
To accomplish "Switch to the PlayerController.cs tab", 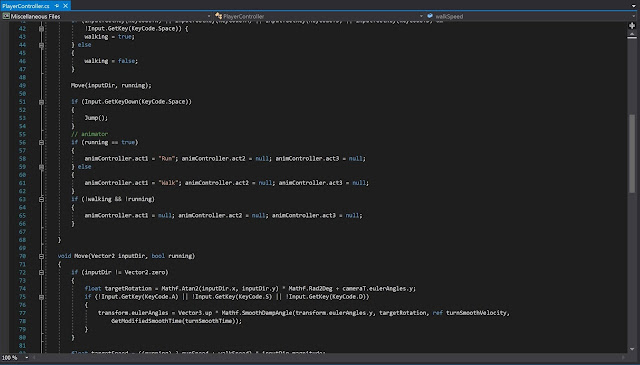I will tap(26, 6).
